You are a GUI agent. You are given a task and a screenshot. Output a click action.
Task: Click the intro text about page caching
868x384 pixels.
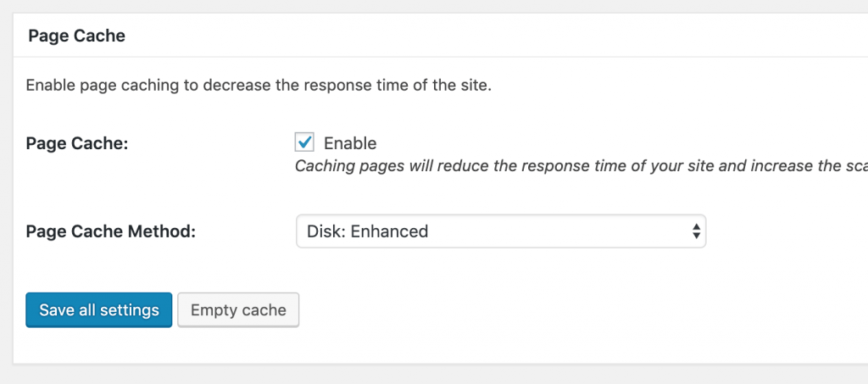pyautogui.click(x=259, y=86)
